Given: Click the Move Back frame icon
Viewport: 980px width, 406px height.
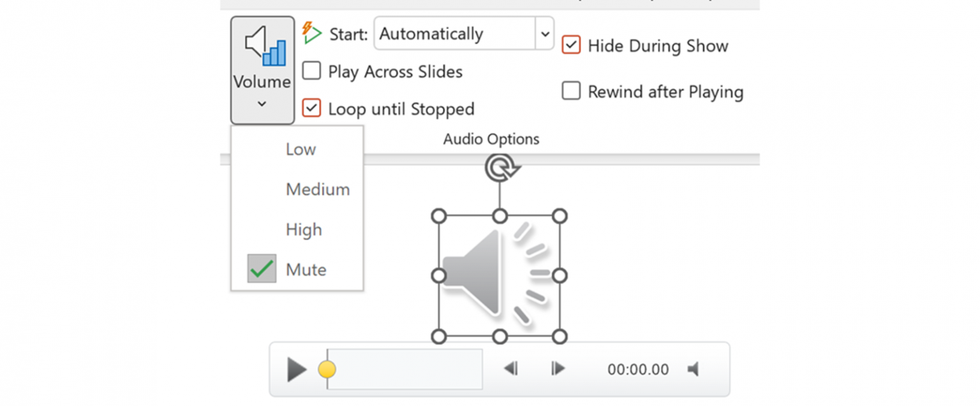Looking at the screenshot, I should point(510,368).
